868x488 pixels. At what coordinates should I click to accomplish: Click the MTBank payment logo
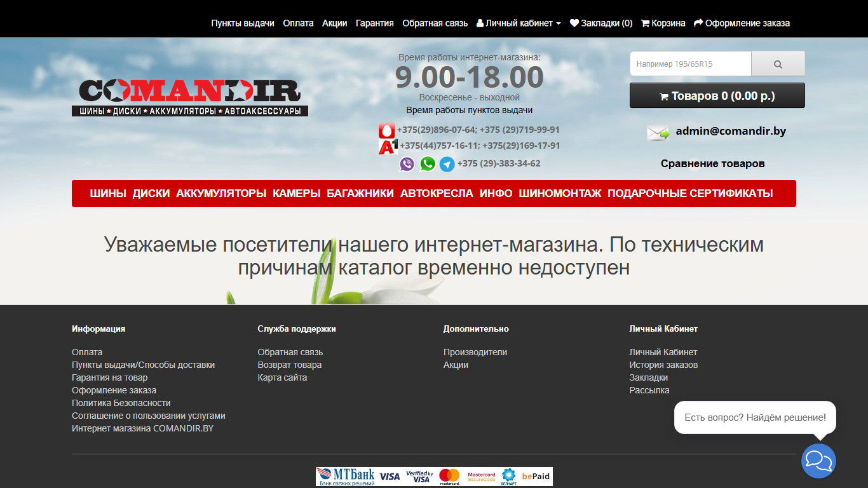(346, 477)
